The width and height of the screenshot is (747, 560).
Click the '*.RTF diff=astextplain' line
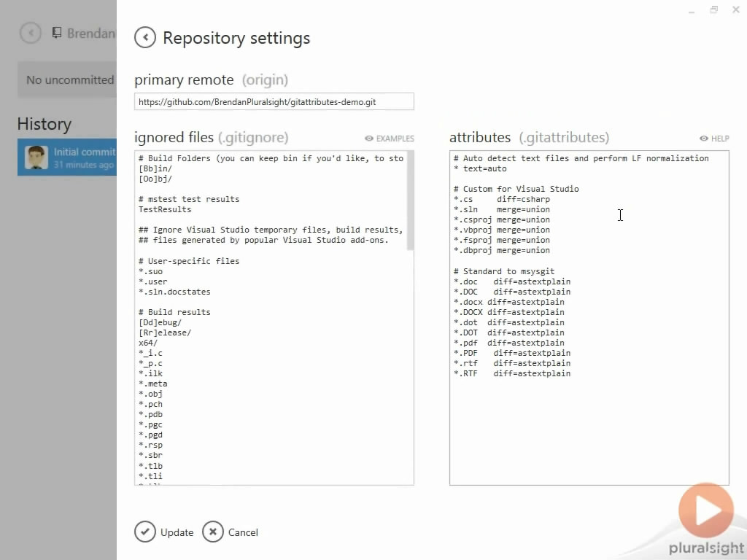512,374
